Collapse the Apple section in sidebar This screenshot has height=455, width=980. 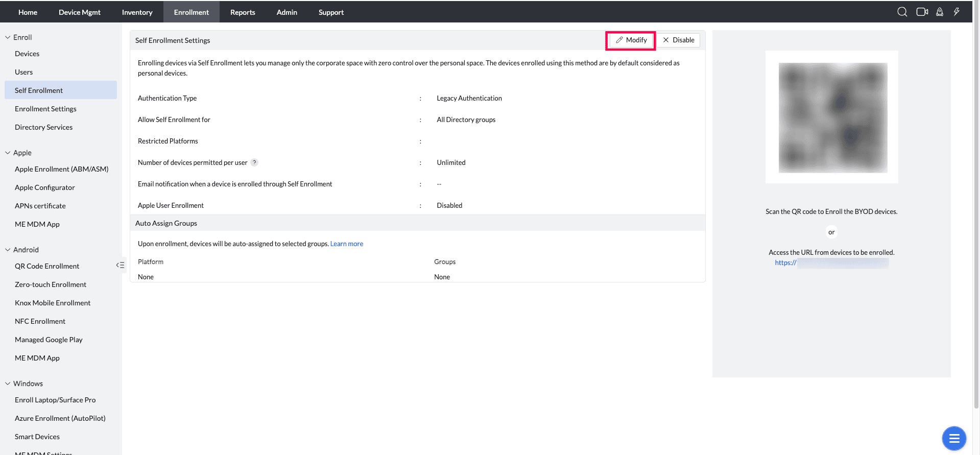(x=8, y=153)
